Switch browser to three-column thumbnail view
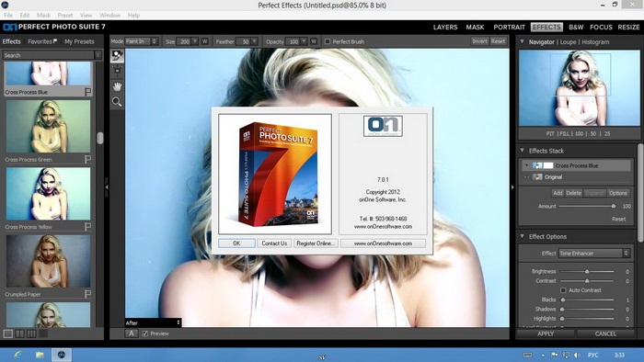This screenshot has height=362, width=644. (x=31, y=334)
